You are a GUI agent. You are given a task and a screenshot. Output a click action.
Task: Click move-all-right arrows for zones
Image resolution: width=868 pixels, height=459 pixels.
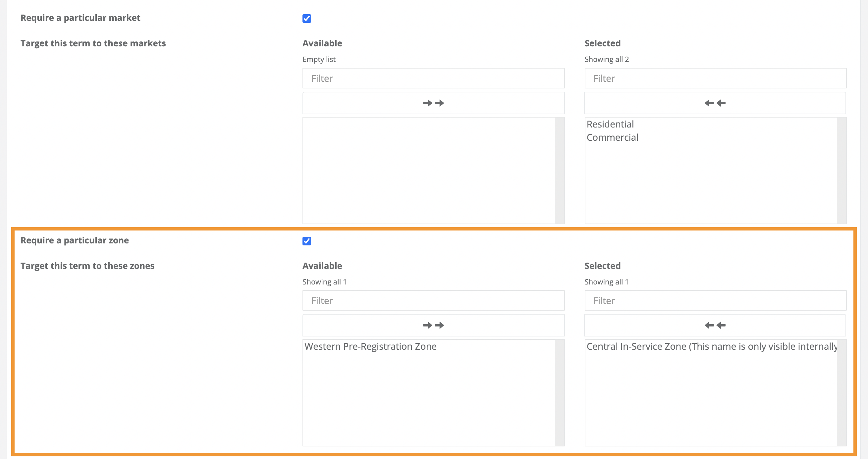coord(433,325)
